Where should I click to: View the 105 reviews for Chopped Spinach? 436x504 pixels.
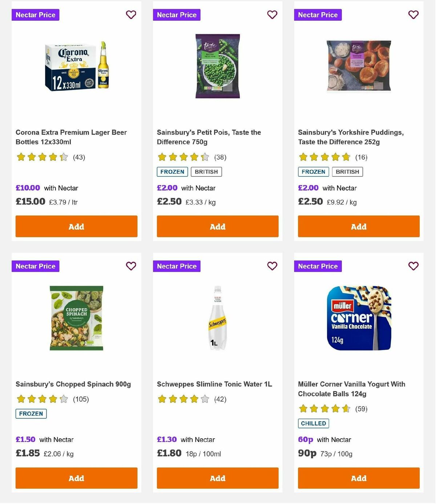(80, 399)
